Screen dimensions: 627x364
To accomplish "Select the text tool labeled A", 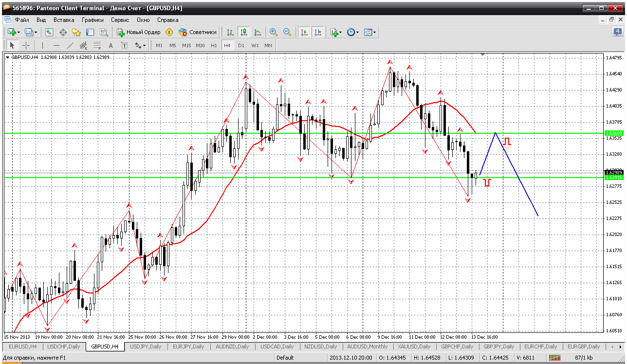I will coord(111,45).
